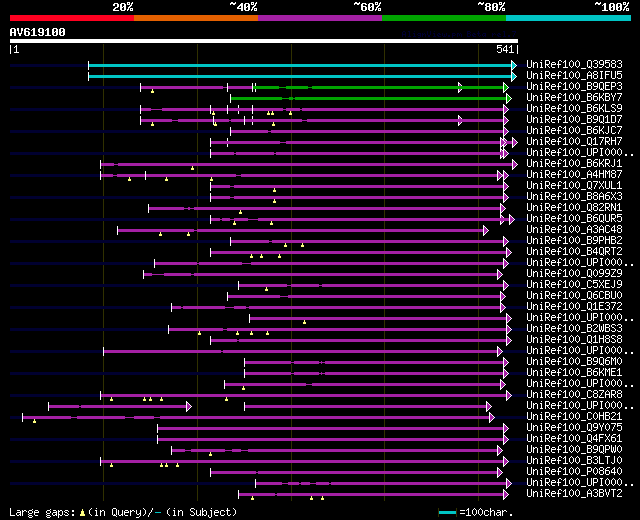Select the UniRef100_Q6CBU0 label
Screen dimensions: 640x520
[x=574, y=296]
